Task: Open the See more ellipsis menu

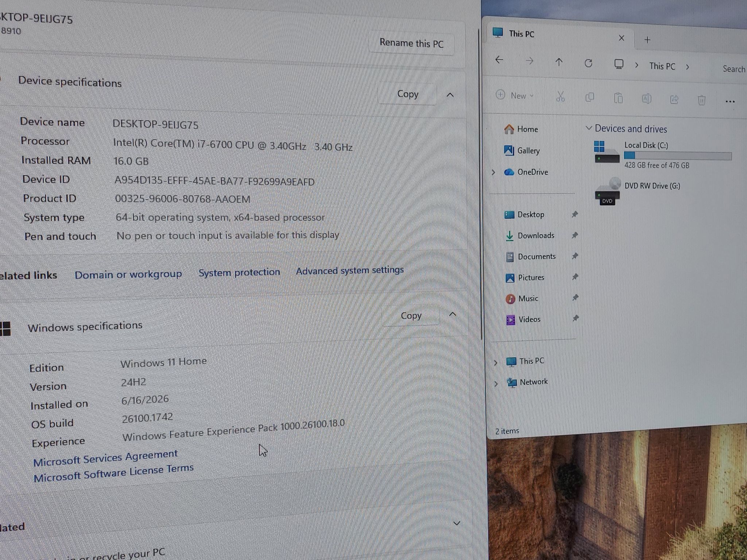Action: (x=730, y=102)
